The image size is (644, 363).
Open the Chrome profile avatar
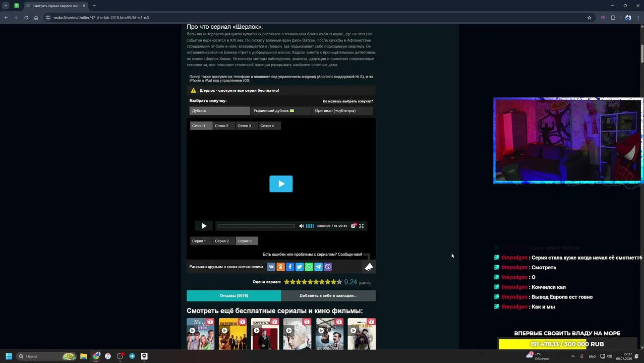[x=628, y=18]
